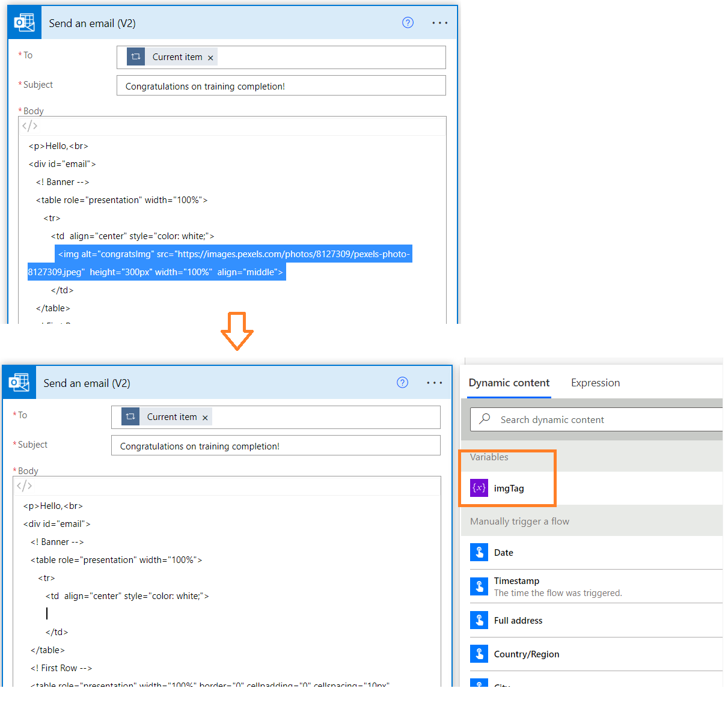Image resolution: width=728 pixels, height=706 pixels.
Task: Open the help icon on the top action card
Action: click(408, 22)
